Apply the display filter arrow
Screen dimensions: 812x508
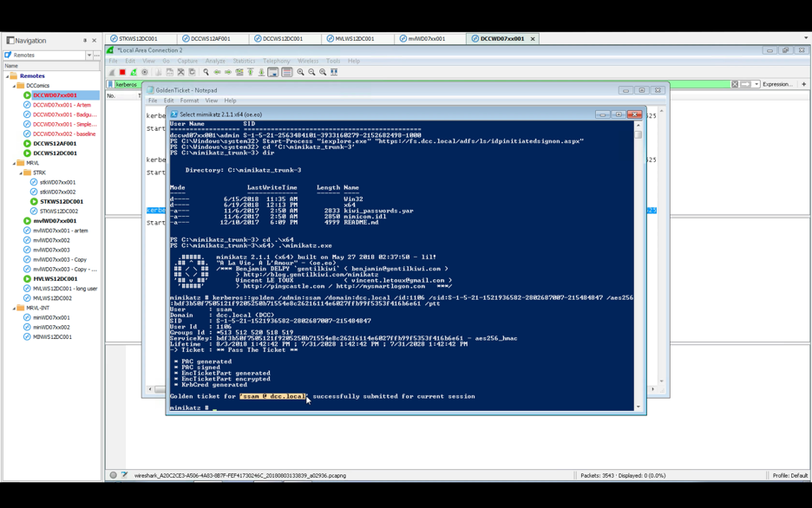click(745, 84)
